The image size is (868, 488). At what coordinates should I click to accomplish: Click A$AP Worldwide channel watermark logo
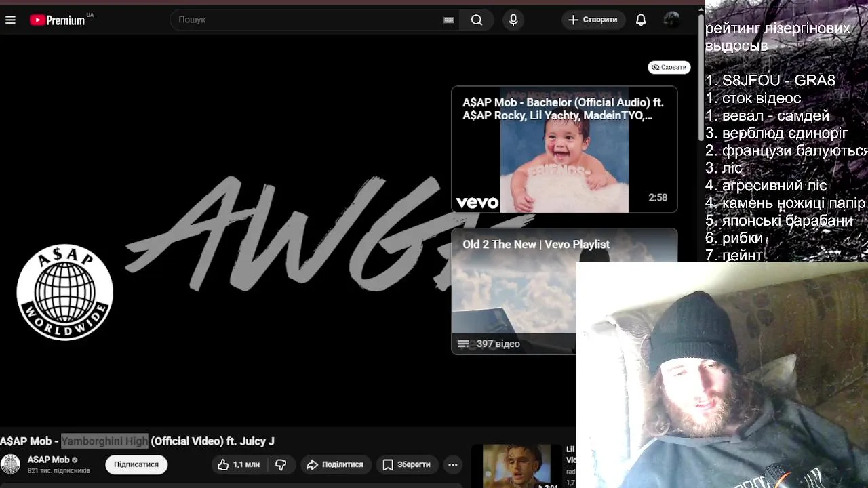point(65,292)
